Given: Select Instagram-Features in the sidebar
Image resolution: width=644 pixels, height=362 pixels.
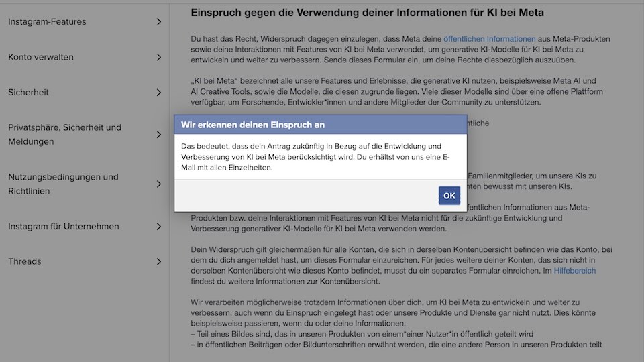Looking at the screenshot, I should pyautogui.click(x=47, y=22).
